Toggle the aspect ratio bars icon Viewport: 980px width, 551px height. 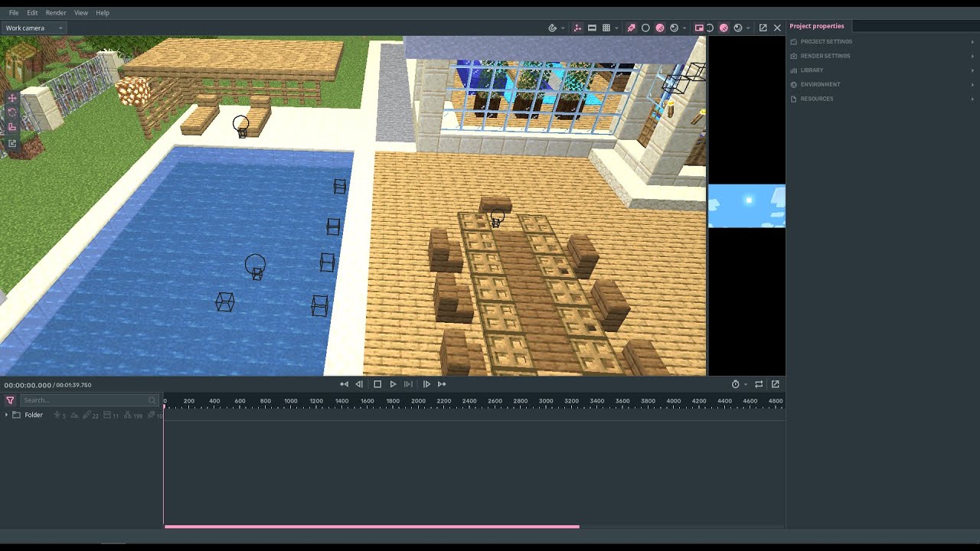(x=592, y=28)
